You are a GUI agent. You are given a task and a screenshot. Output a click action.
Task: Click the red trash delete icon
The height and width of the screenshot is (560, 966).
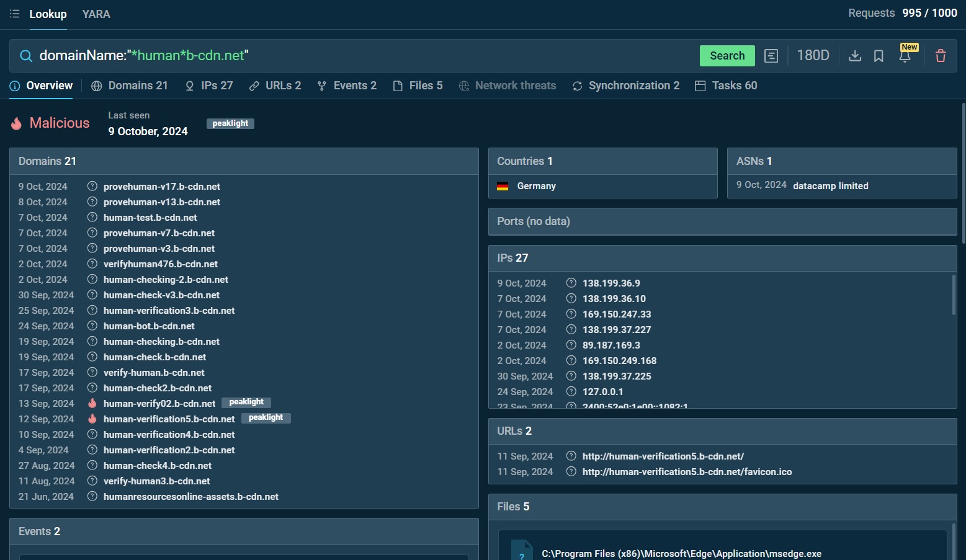(941, 56)
